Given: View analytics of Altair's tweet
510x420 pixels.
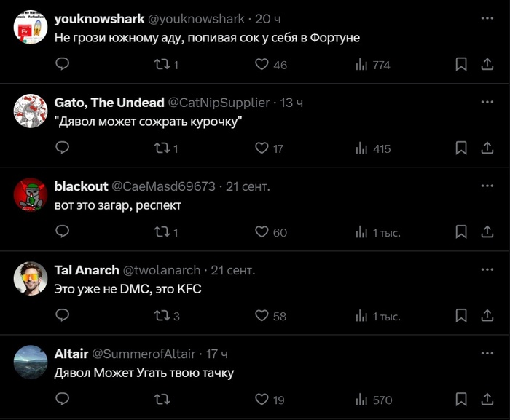Looking at the screenshot, I should [x=361, y=399].
